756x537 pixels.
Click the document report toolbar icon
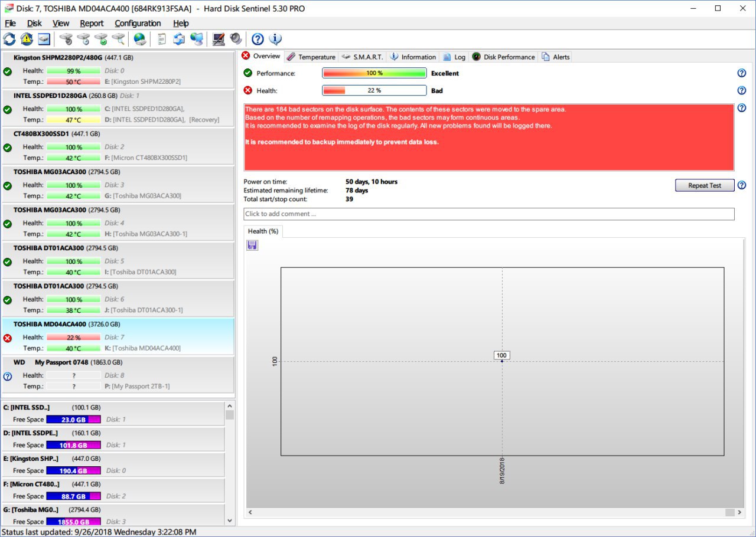coord(161,39)
